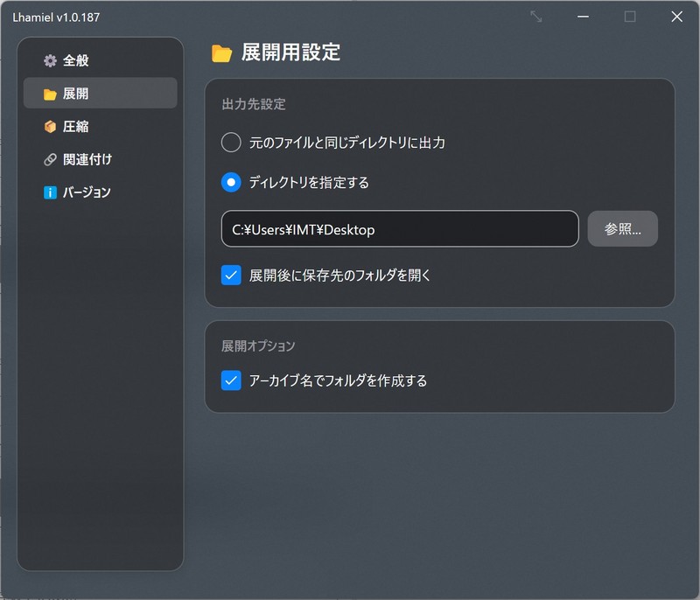Viewport: 700px width, 600px height.
Task: Click the Lhamiel v1.0.187 title text
Action: point(56,17)
